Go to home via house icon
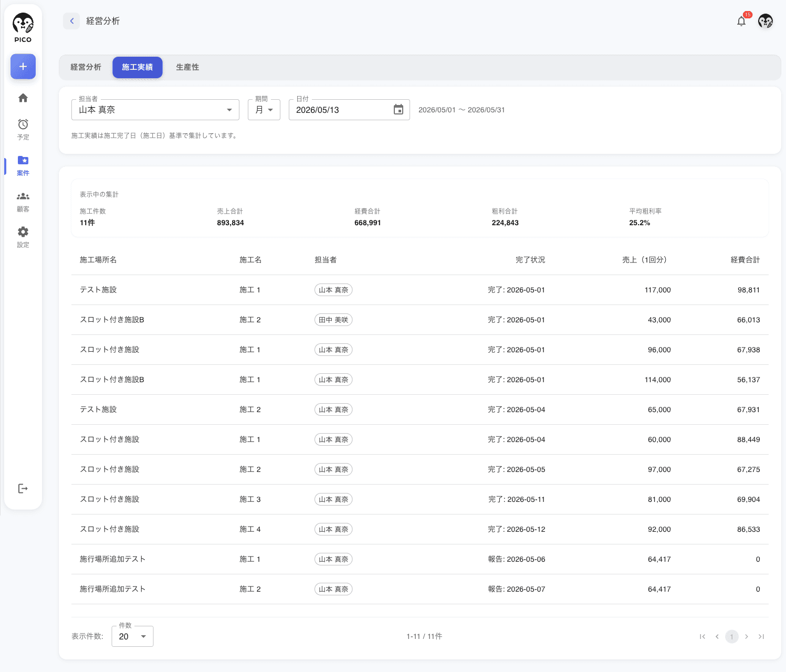 pos(23,98)
